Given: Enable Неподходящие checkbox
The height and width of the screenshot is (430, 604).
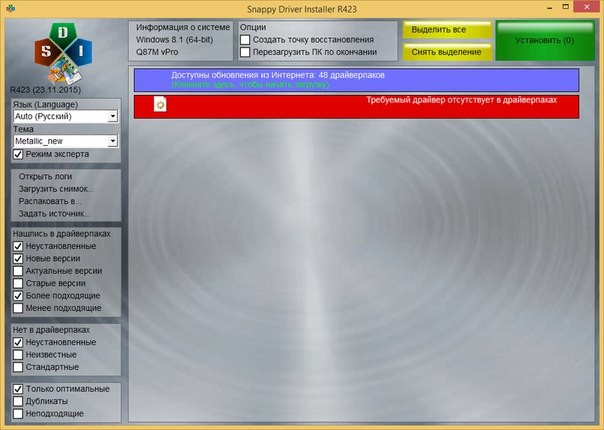Looking at the screenshot, I should click(x=18, y=413).
